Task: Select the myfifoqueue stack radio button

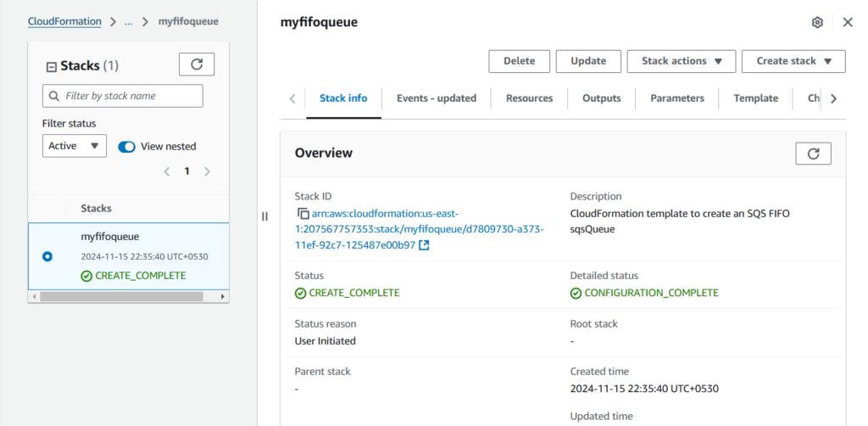Action: point(47,256)
